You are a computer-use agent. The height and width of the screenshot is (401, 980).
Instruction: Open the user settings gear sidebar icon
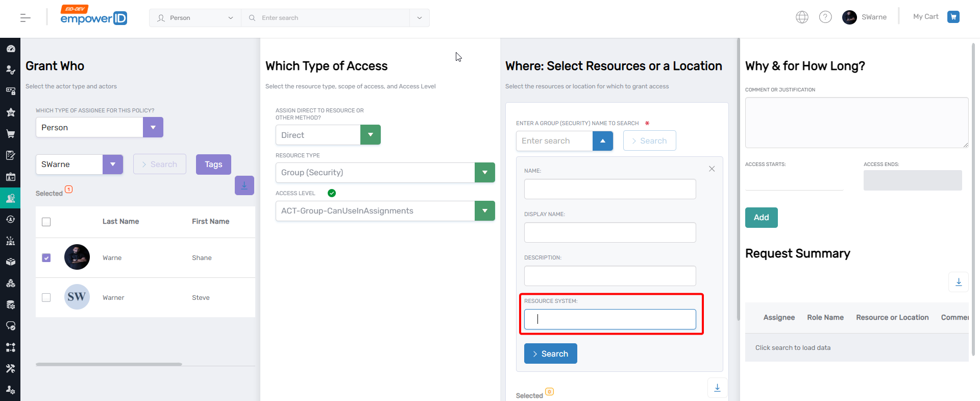pyautogui.click(x=10, y=390)
